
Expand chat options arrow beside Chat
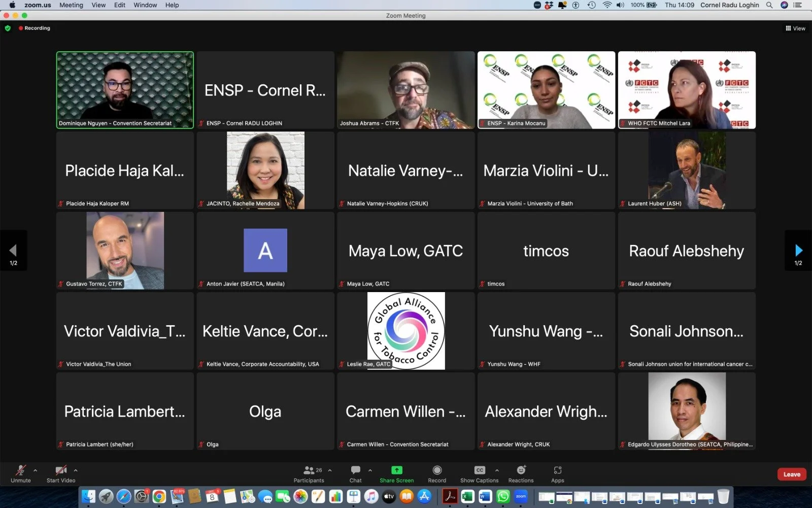click(370, 470)
